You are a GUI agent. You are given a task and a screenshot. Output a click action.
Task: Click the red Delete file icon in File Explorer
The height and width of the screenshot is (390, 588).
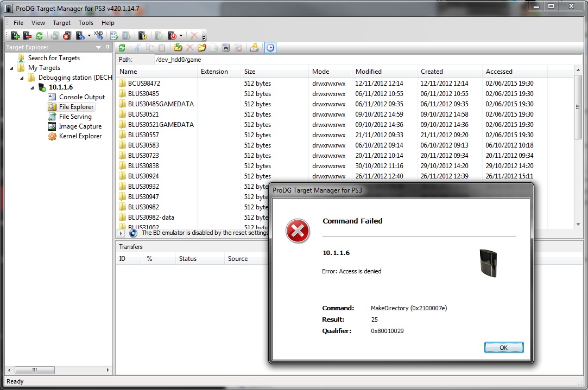point(190,48)
